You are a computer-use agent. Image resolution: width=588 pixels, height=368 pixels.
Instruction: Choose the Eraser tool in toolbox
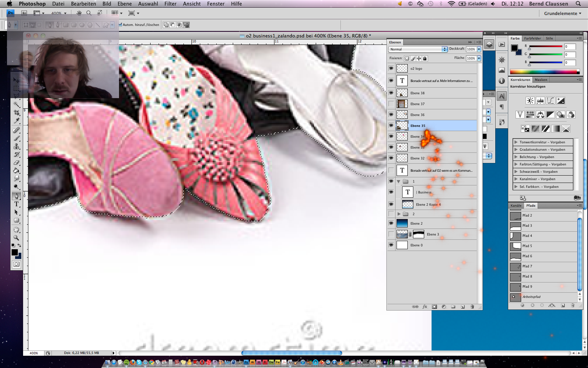[16, 163]
